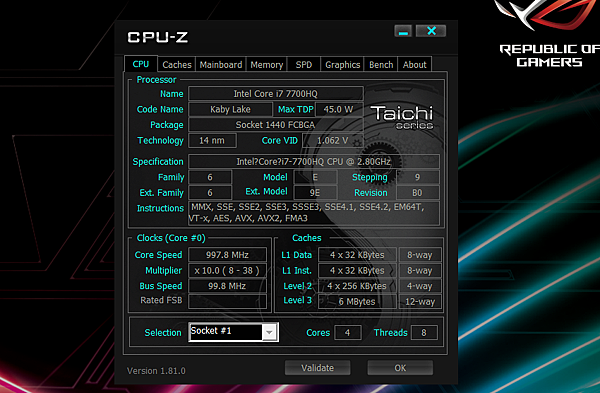Click the L1 Data 8-way associativity value
The height and width of the screenshot is (393, 600).
click(420, 255)
